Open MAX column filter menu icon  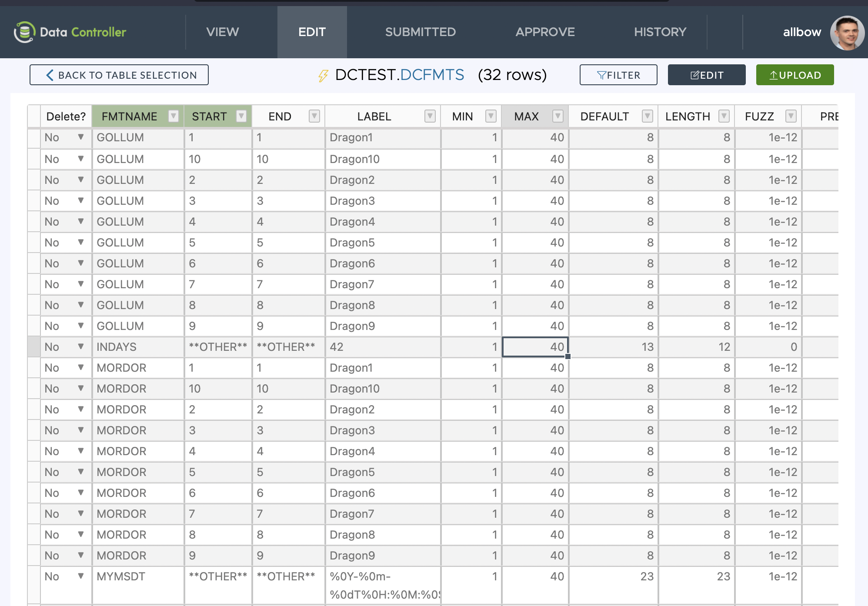pos(558,116)
